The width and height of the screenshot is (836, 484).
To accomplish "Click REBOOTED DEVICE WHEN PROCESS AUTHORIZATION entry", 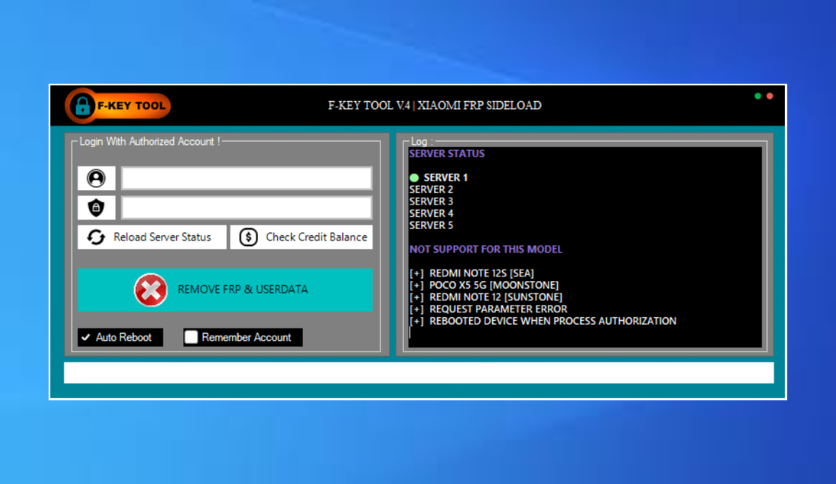I will (543, 321).
